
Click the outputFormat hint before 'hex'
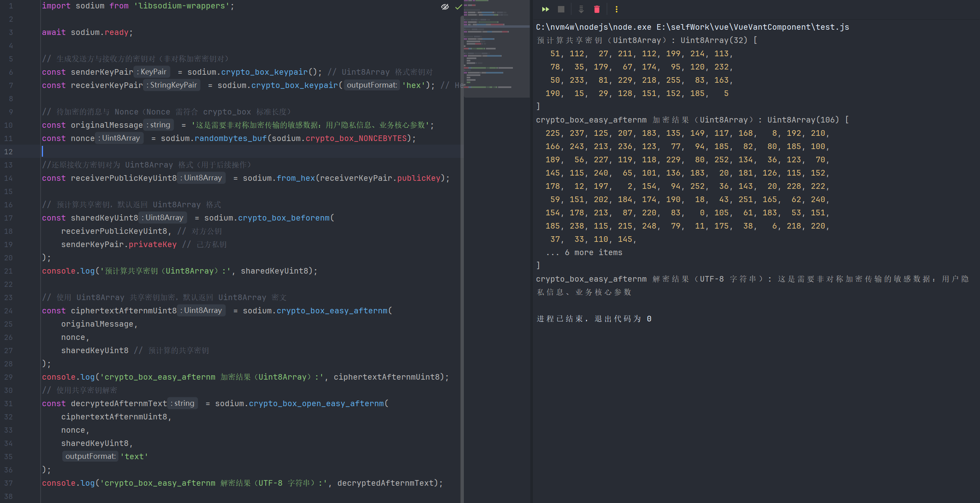(371, 85)
